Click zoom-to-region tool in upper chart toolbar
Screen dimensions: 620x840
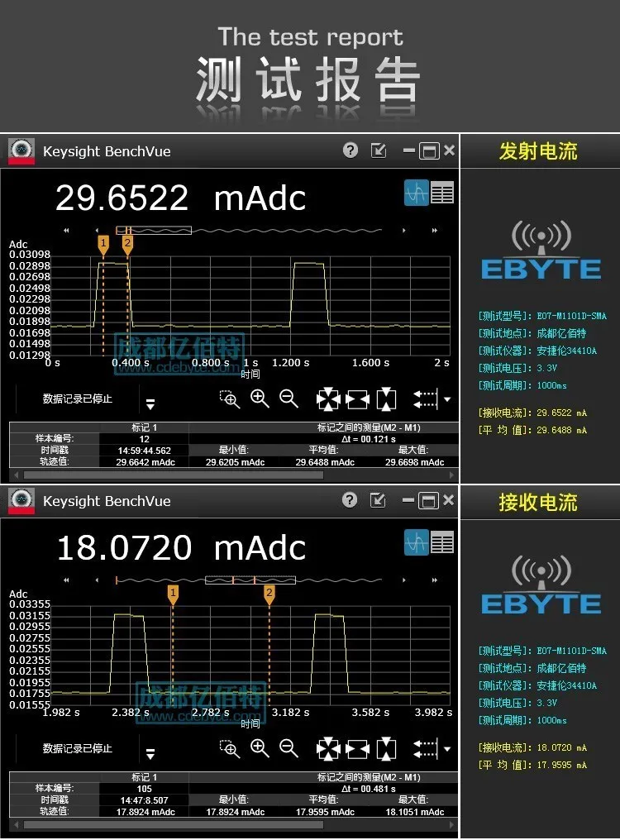pos(230,400)
